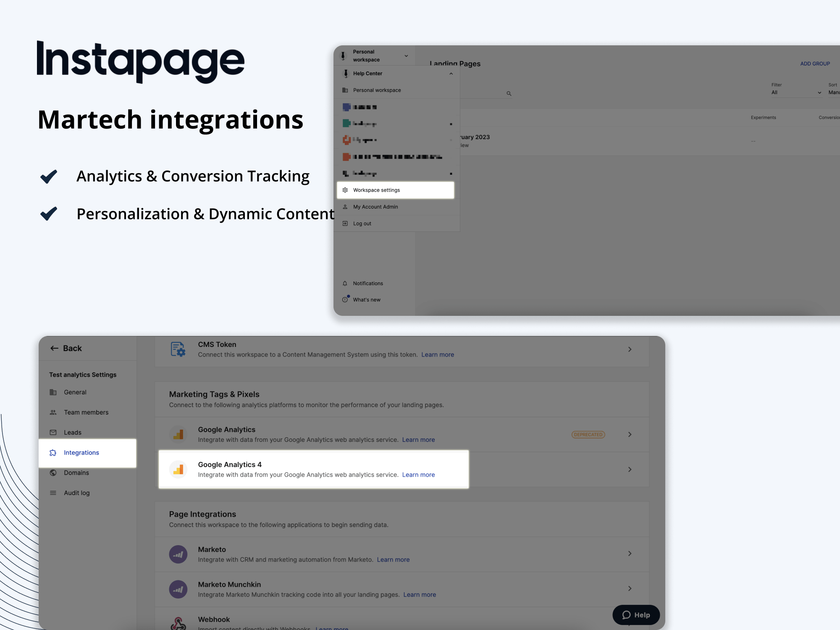Click the ADD GROUP link
The image size is (840, 630).
coord(815,64)
